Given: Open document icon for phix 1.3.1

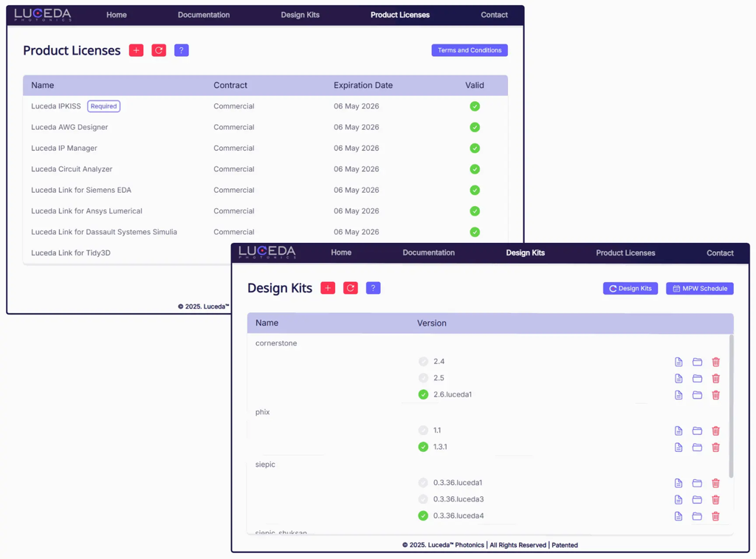Looking at the screenshot, I should pyautogui.click(x=678, y=447).
